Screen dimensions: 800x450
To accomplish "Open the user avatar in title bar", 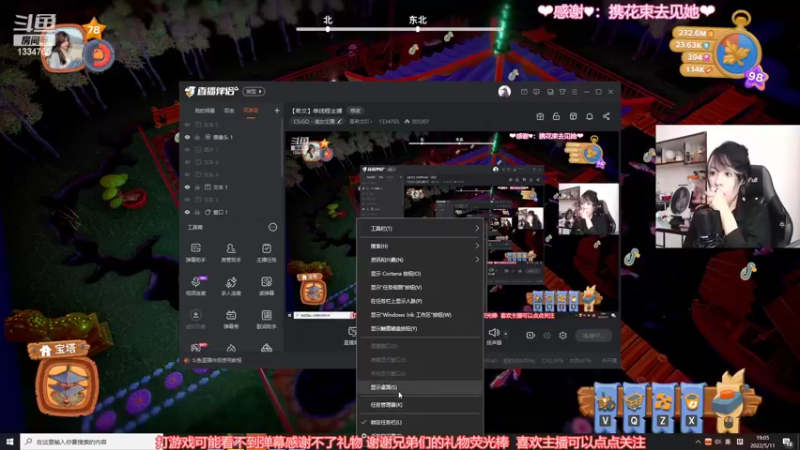I will 504,91.
